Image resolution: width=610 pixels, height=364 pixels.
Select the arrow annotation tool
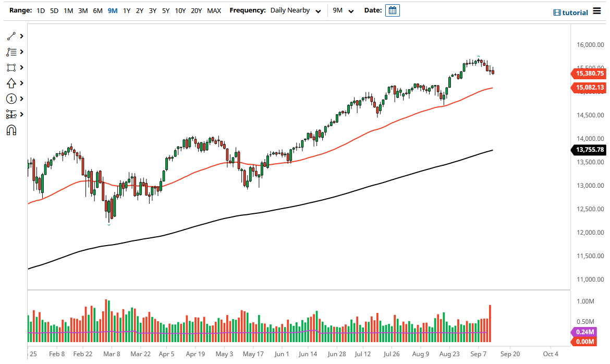tap(10, 83)
